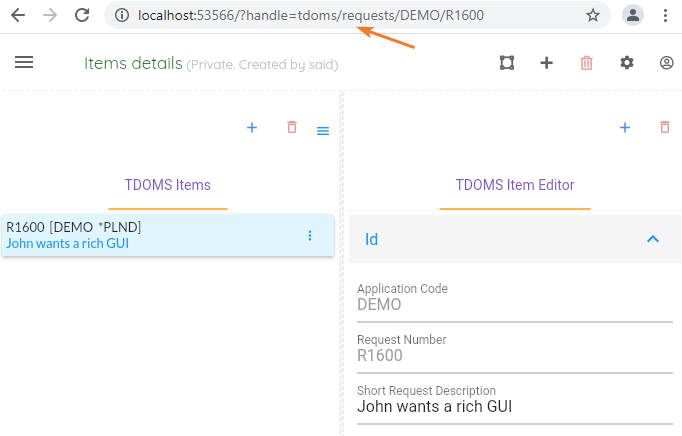This screenshot has width=682, height=436.
Task: Click trash icon in Item Editor panel
Action: click(x=665, y=128)
